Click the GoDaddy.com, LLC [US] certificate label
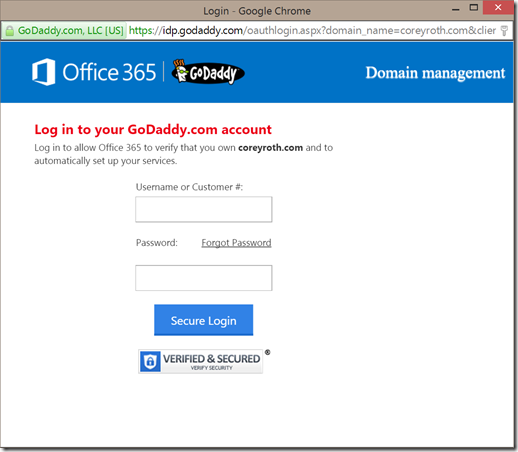Screen dimensions: 518x452 [x=71, y=31]
